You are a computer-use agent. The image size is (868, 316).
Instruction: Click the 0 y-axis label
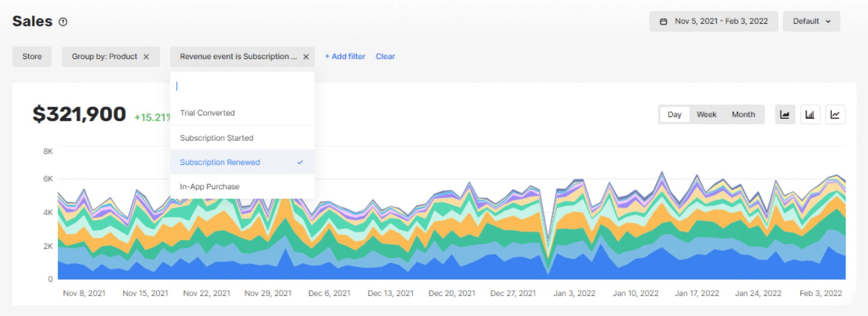50,279
